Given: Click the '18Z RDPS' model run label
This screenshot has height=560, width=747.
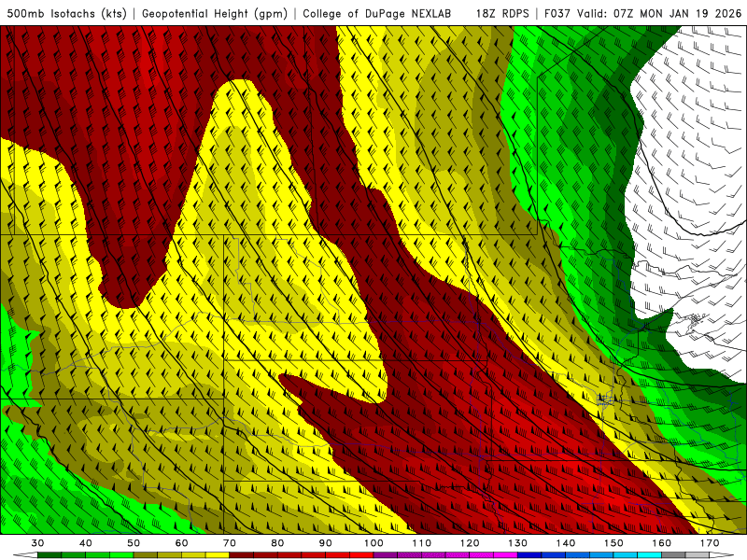Looking at the screenshot, I should [x=502, y=14].
